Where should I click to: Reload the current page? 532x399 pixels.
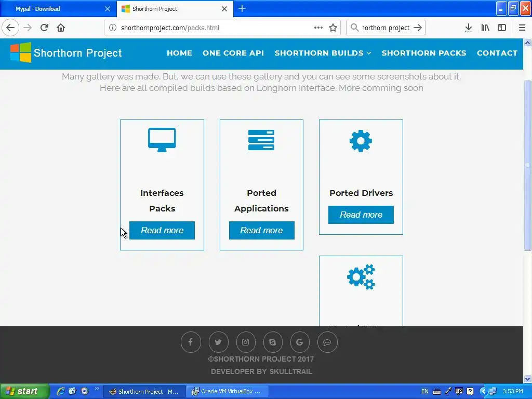[x=44, y=28]
